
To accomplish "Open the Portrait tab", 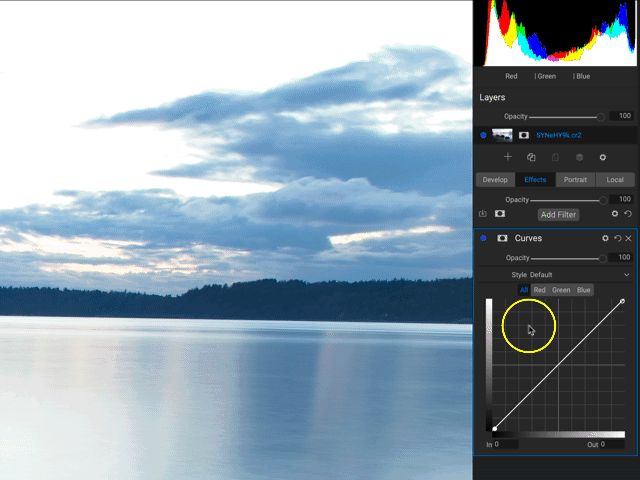I will click(x=575, y=180).
